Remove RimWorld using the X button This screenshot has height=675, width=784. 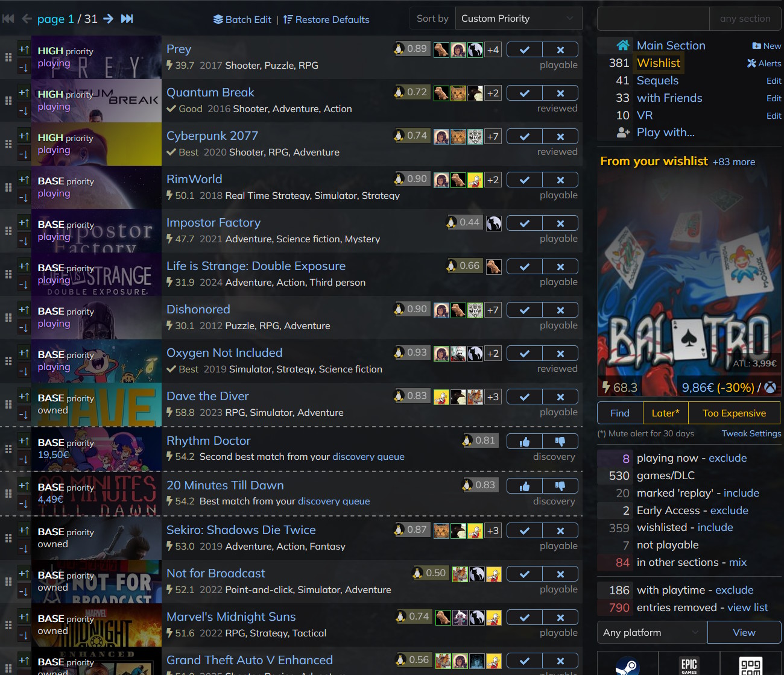(x=560, y=180)
